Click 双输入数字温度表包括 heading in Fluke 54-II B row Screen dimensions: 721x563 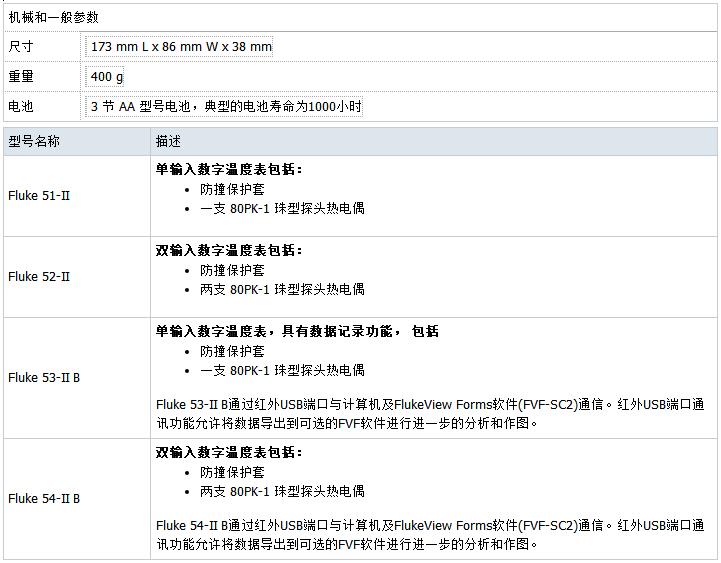pyautogui.click(x=229, y=452)
